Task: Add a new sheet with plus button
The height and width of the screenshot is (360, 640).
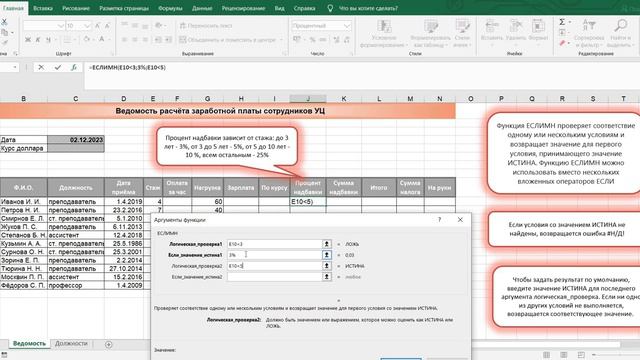Action: coord(109,344)
